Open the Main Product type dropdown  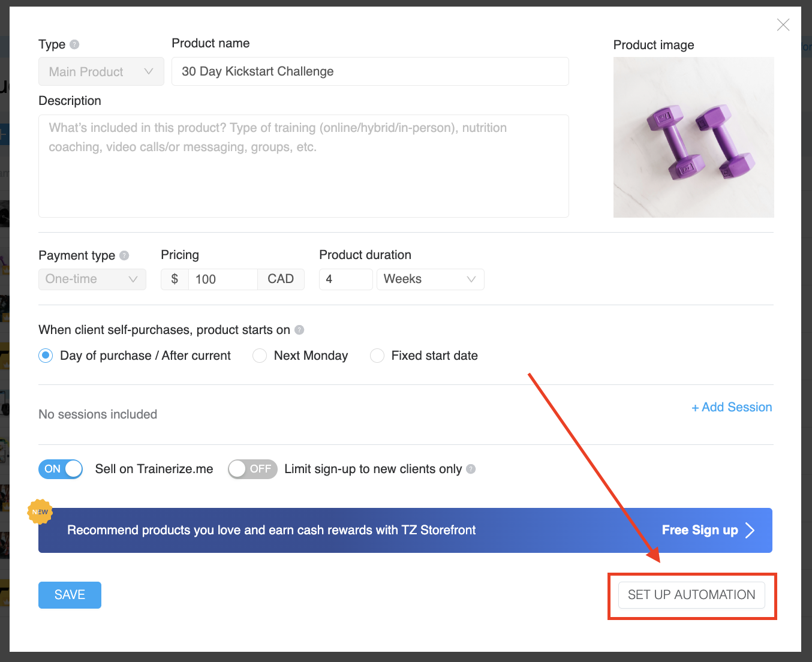point(101,71)
